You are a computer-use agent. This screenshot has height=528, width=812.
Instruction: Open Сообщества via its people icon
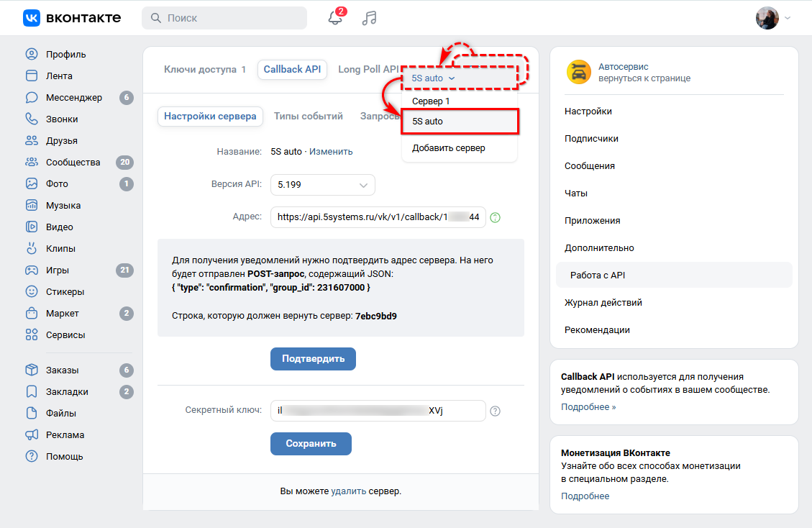[x=31, y=162]
